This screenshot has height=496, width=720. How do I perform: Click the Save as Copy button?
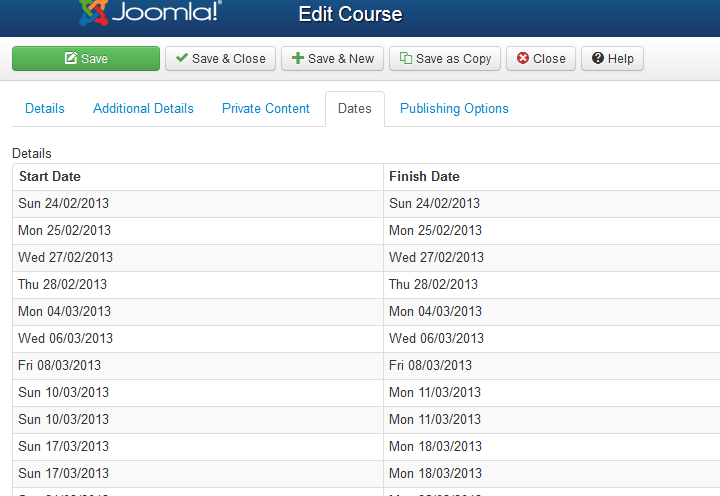tap(445, 59)
